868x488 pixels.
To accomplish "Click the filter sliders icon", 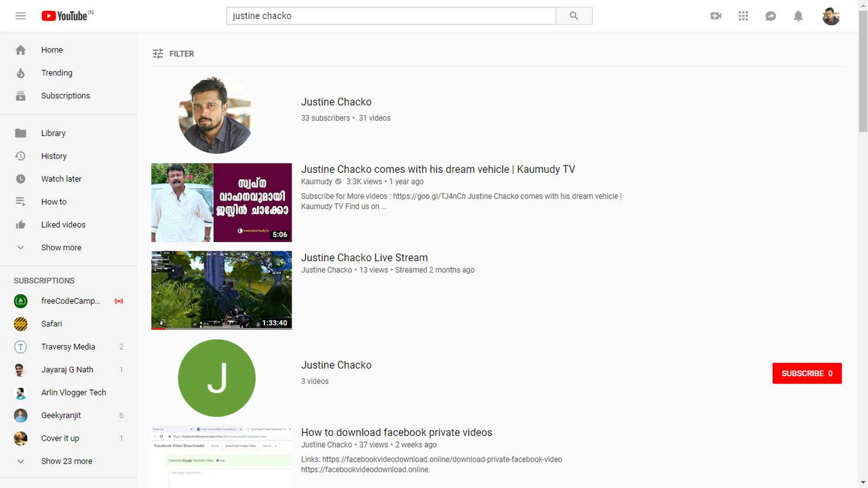I will (158, 54).
